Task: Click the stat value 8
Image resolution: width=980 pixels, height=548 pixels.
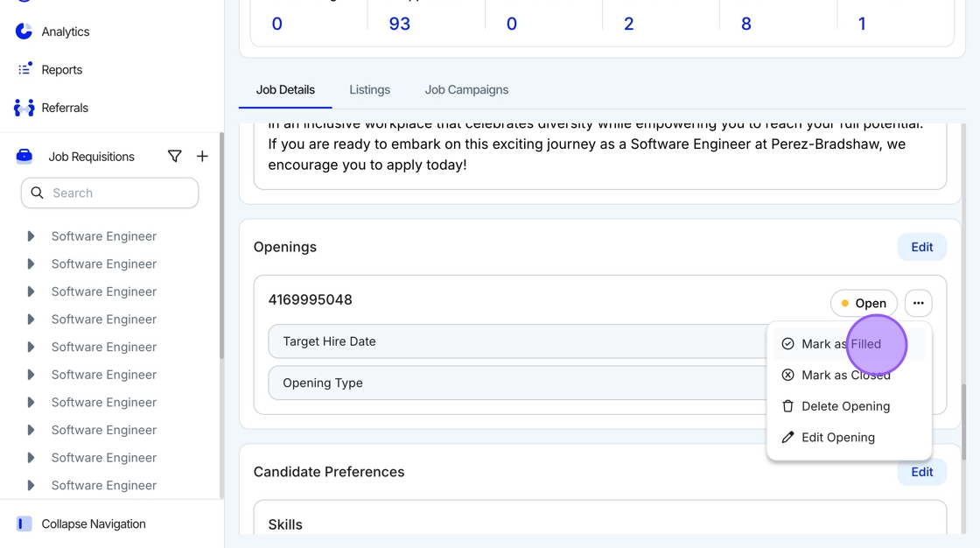Action: click(745, 24)
